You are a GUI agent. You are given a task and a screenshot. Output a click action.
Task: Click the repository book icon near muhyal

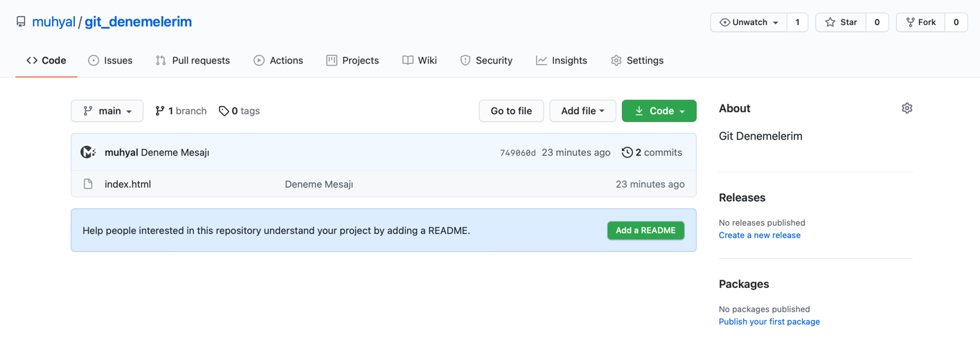tap(21, 22)
